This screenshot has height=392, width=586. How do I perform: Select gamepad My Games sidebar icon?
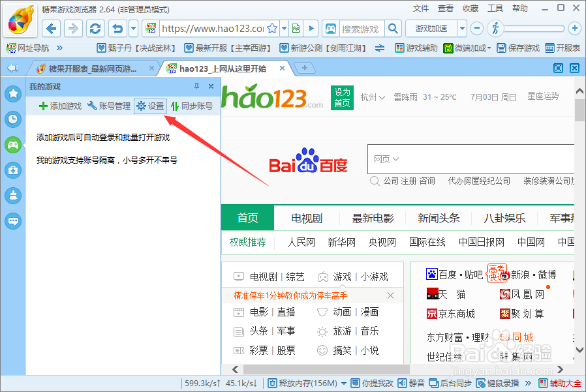coord(13,145)
